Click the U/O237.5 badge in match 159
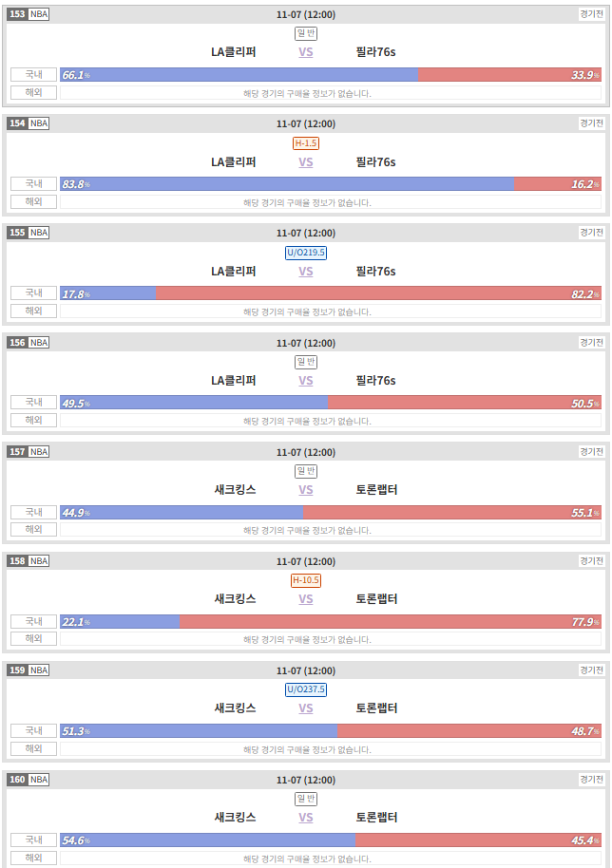The height and width of the screenshot is (868, 612). (306, 689)
